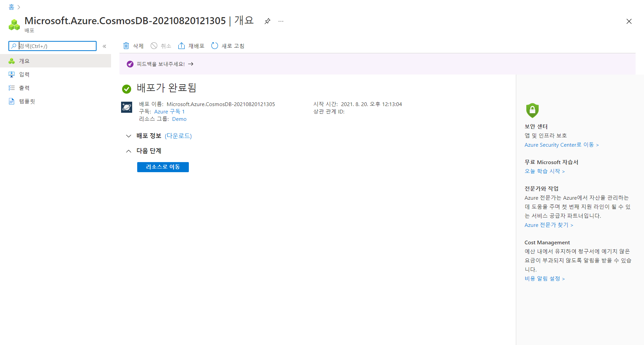This screenshot has width=644, height=345.
Task: Click the 입력 sidebar monitor icon
Action: click(12, 74)
